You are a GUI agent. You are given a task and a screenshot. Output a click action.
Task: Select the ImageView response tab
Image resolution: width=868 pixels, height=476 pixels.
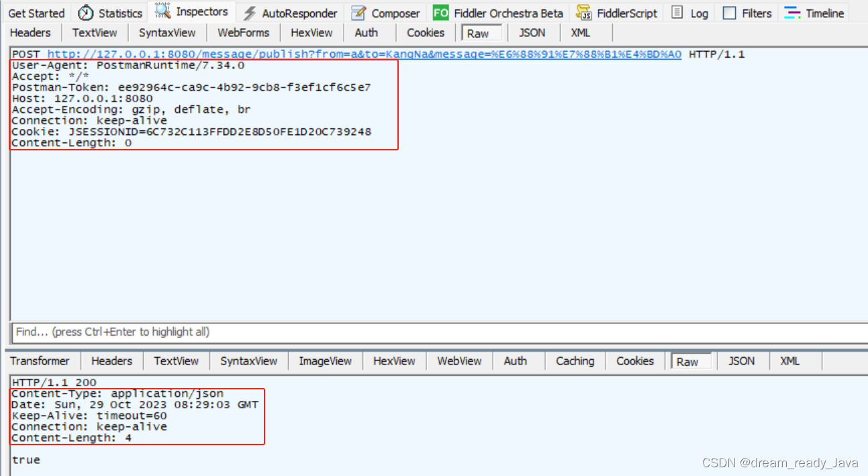(x=325, y=361)
